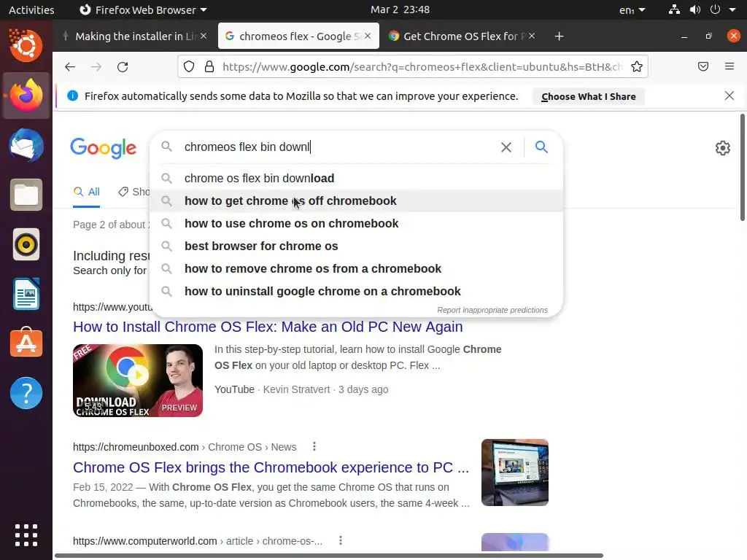Select suggestion 'best browser for chrome os'

pyautogui.click(x=356, y=246)
